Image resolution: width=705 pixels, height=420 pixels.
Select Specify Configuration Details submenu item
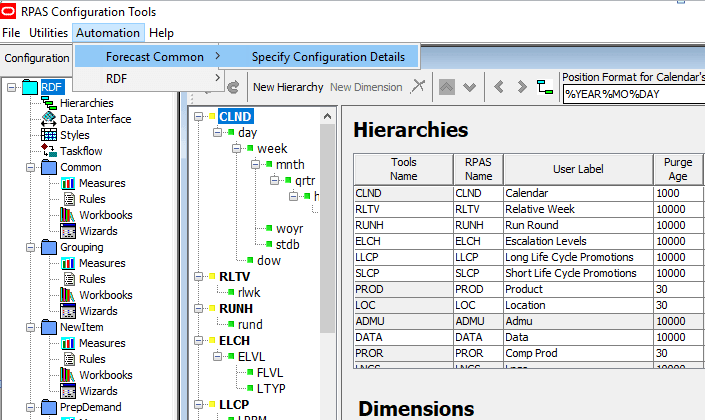pos(328,57)
